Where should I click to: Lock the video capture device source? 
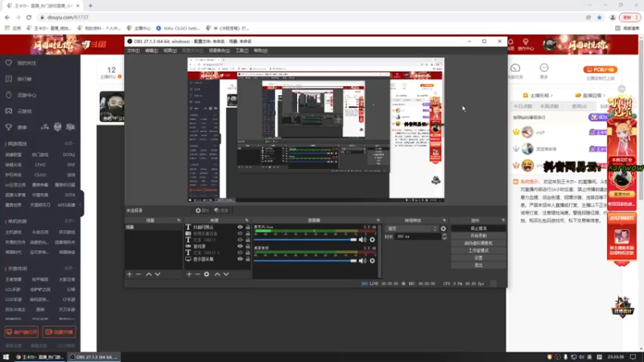248,233
